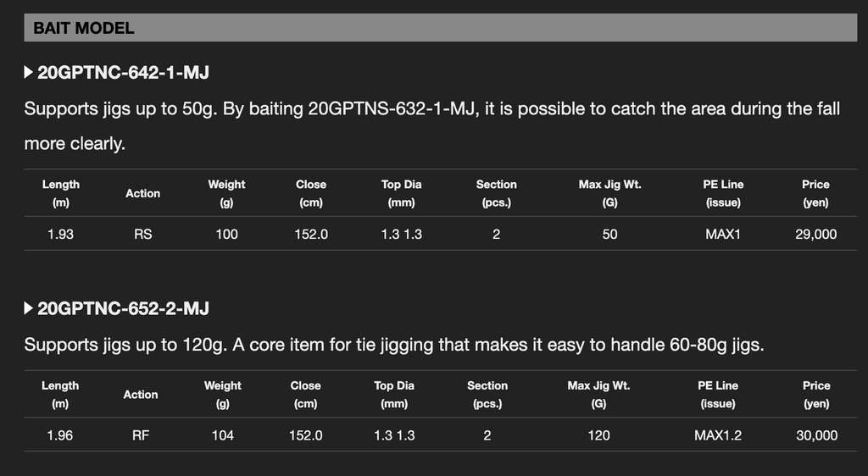Select the 120 max jig weight cell
The height and width of the screenshot is (476, 868).
[x=598, y=435]
